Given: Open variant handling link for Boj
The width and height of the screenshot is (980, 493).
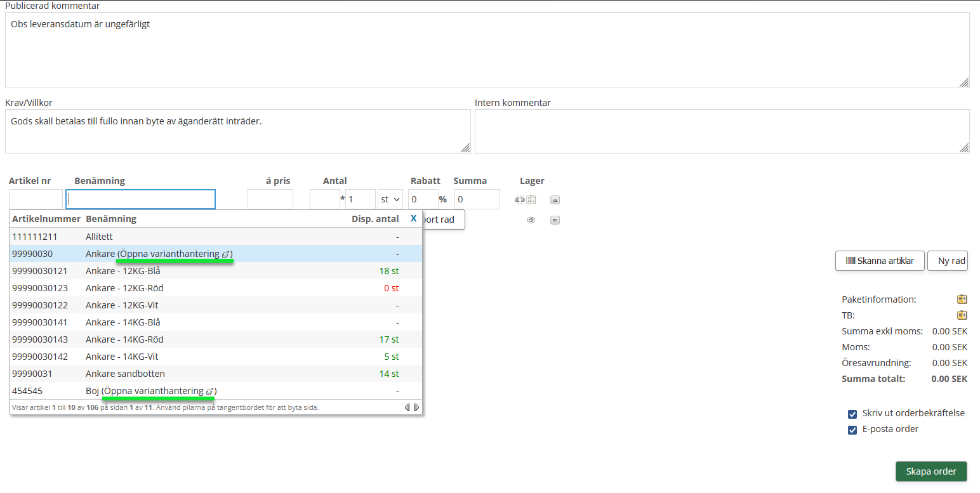Looking at the screenshot, I should [159, 391].
